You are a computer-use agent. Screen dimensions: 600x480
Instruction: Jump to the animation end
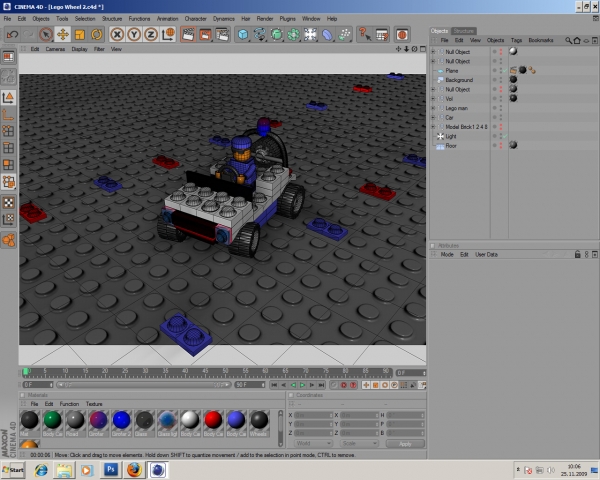click(x=321, y=385)
